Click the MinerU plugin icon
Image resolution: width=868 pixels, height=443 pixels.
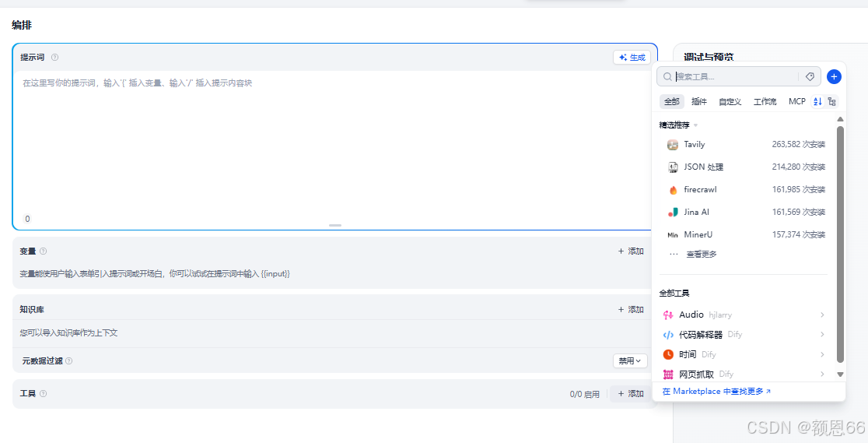(x=673, y=235)
